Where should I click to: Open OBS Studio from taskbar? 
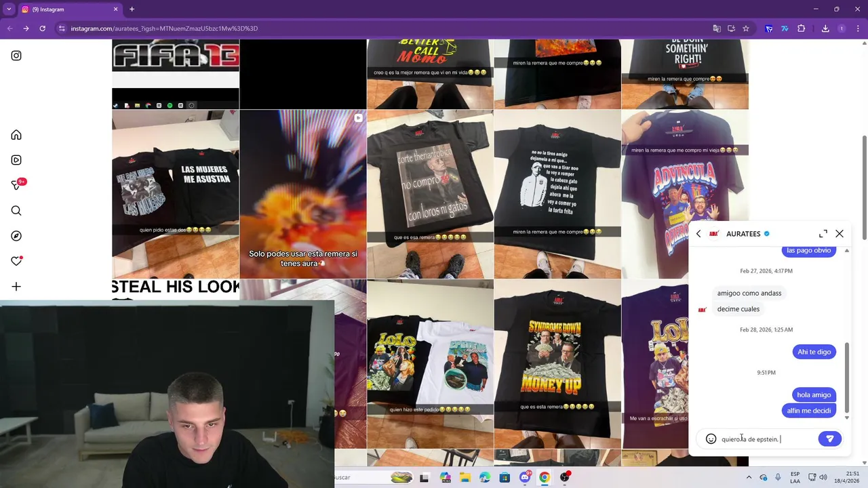[x=565, y=477]
